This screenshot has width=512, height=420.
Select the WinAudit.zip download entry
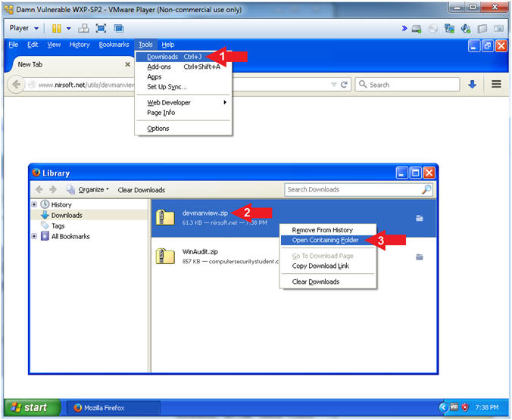pos(294,257)
